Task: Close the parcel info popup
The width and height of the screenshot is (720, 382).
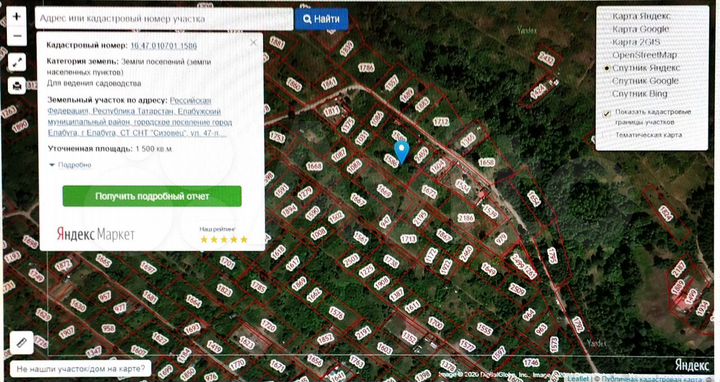Action: click(253, 43)
